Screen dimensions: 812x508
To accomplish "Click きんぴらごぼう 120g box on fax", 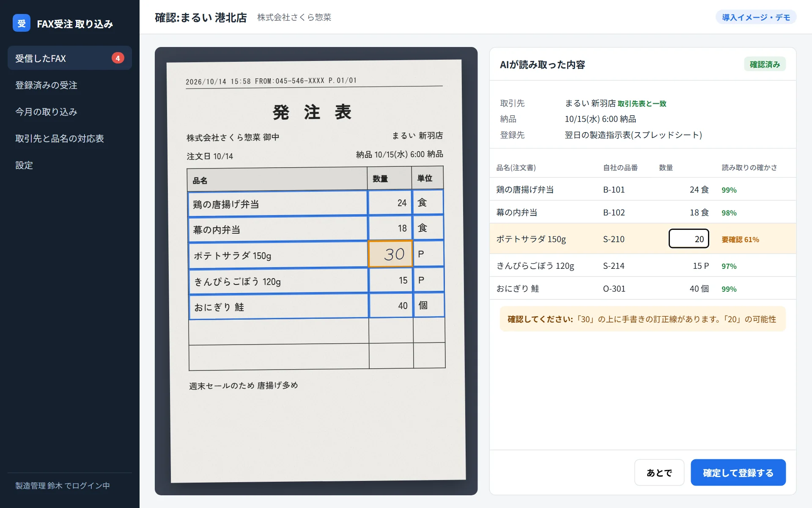I will 278,281.
